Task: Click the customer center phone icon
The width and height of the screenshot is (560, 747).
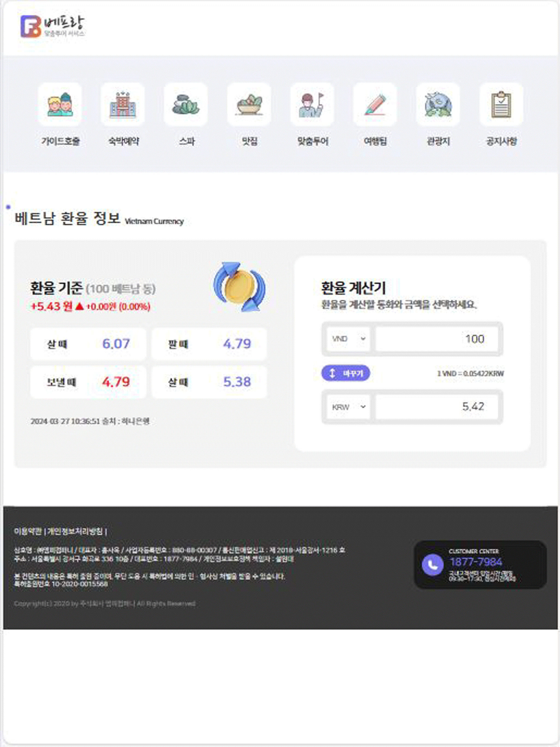Action: point(432,565)
